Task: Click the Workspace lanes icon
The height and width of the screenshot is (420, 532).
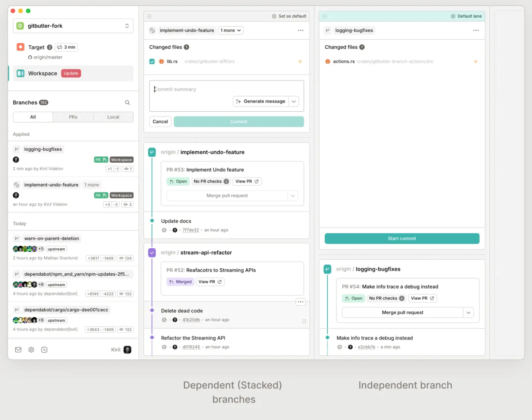Action: pos(20,73)
